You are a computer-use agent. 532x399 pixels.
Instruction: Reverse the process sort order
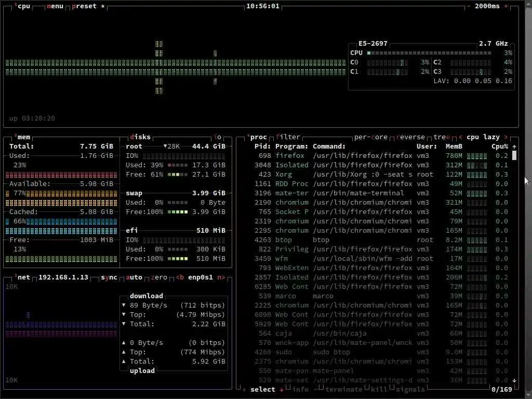tap(410, 137)
